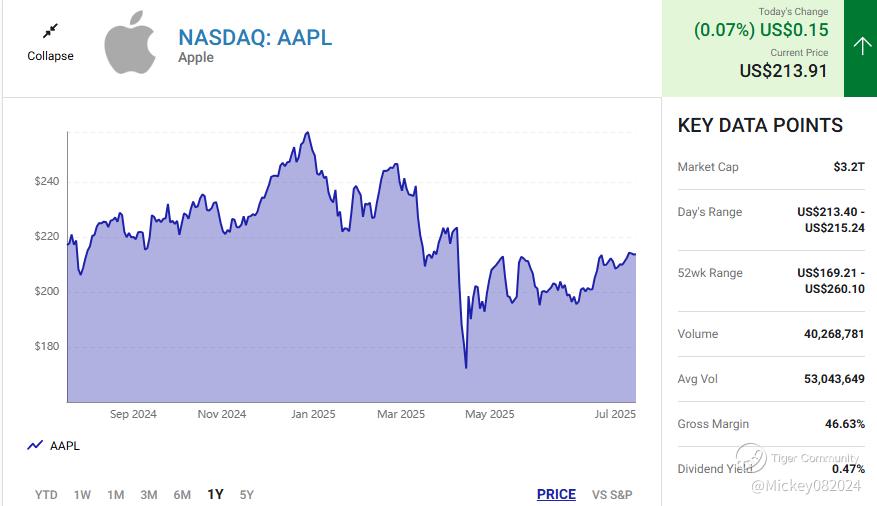Screen dimensions: 877x506
Task: Click the current price US$213.91
Action: coord(784,71)
